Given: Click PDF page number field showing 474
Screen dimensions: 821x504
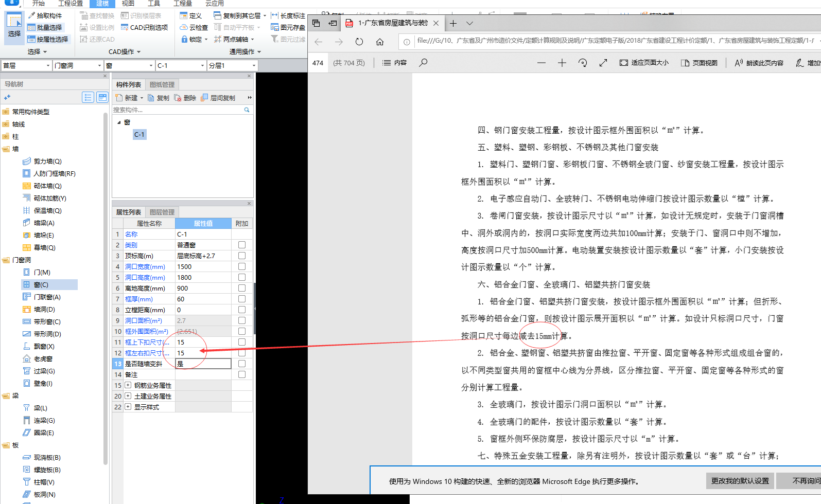Looking at the screenshot, I should pyautogui.click(x=318, y=63).
